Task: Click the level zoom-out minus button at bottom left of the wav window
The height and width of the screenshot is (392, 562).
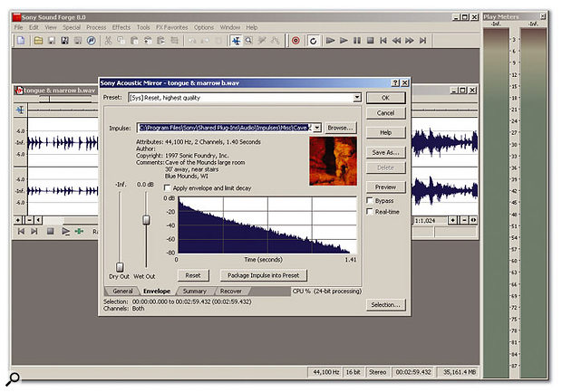Action: click(29, 220)
